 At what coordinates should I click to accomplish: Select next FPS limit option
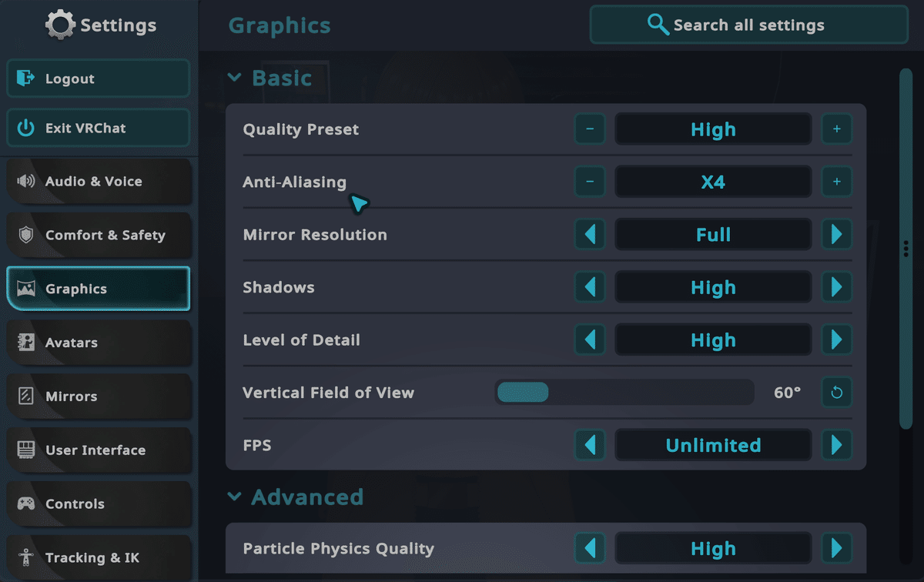(x=836, y=445)
